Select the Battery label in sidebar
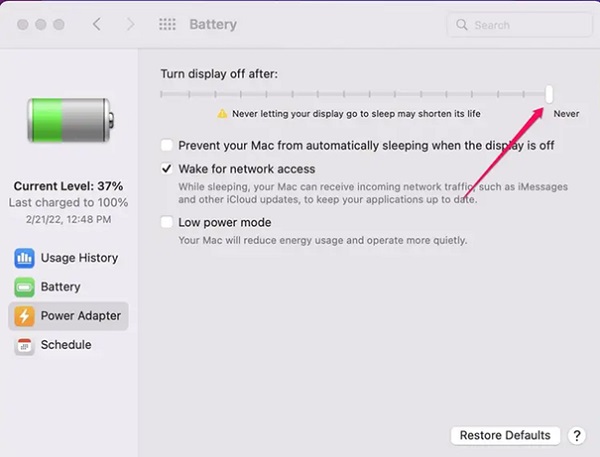This screenshot has height=457, width=600. 60,287
